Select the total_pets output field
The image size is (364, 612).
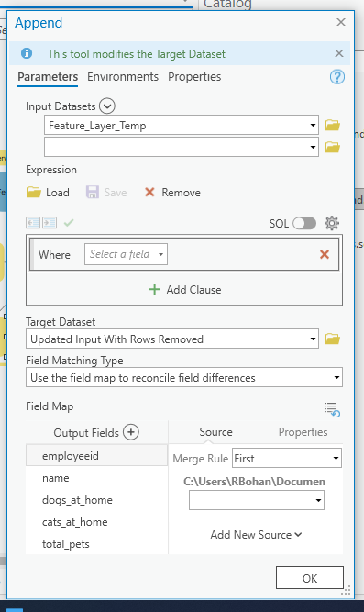coord(97,544)
